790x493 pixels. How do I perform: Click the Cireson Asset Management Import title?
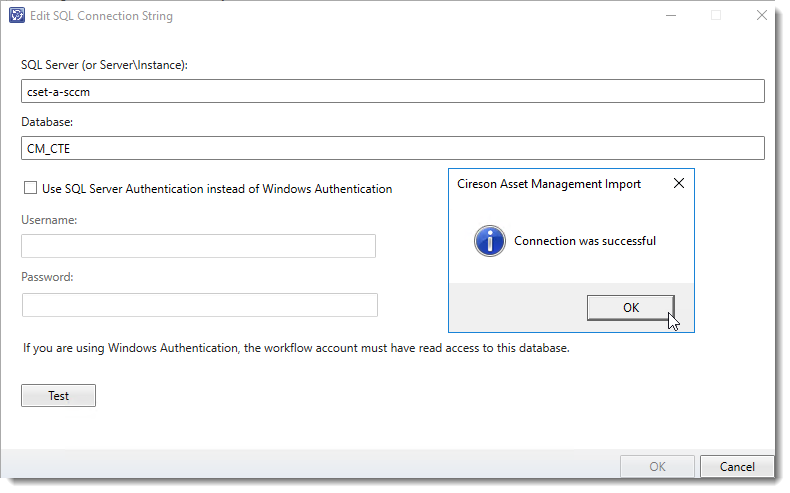click(549, 184)
